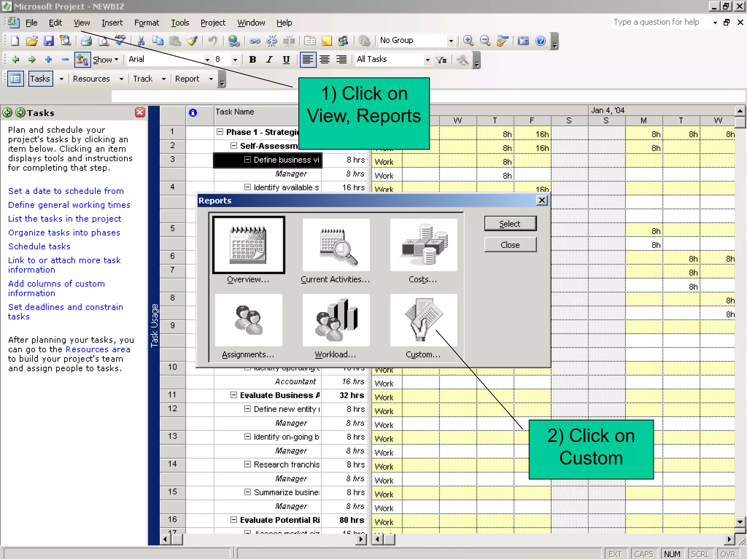
Task: Open the File menu
Action: pos(31,23)
